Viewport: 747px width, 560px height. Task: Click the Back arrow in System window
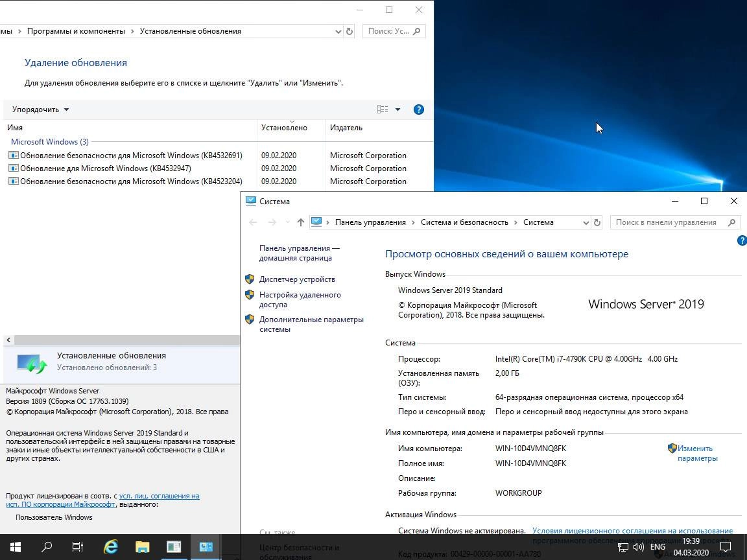[253, 222]
